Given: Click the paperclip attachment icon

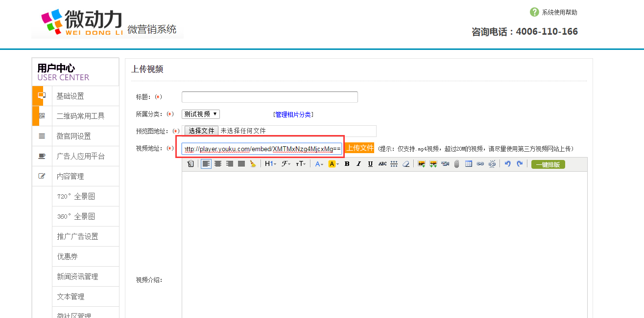Looking at the screenshot, I should coord(456,164).
